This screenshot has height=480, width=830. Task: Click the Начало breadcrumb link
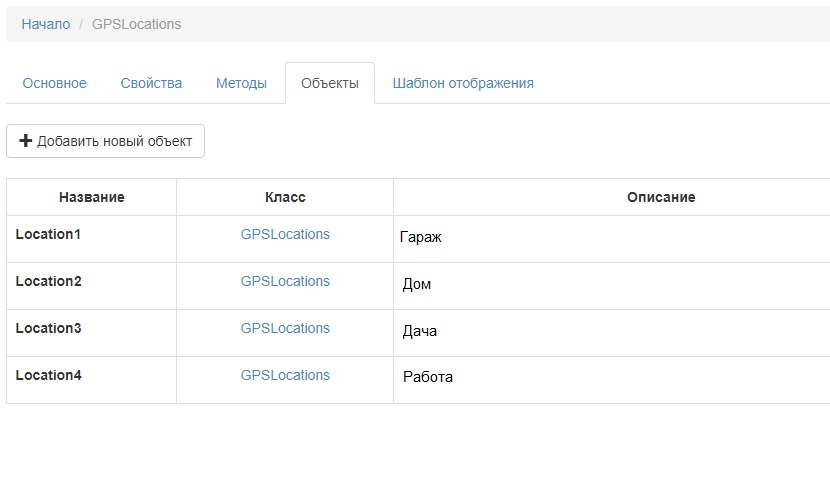(46, 24)
